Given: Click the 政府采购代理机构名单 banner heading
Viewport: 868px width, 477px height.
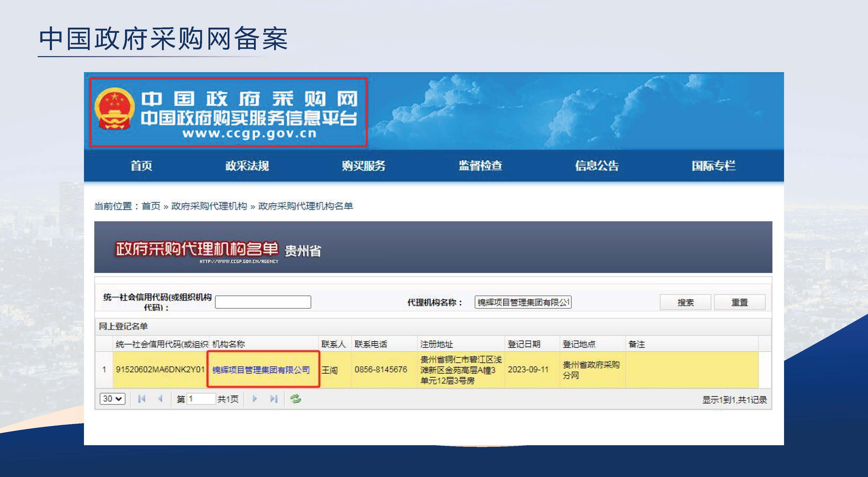Looking at the screenshot, I should [x=197, y=249].
